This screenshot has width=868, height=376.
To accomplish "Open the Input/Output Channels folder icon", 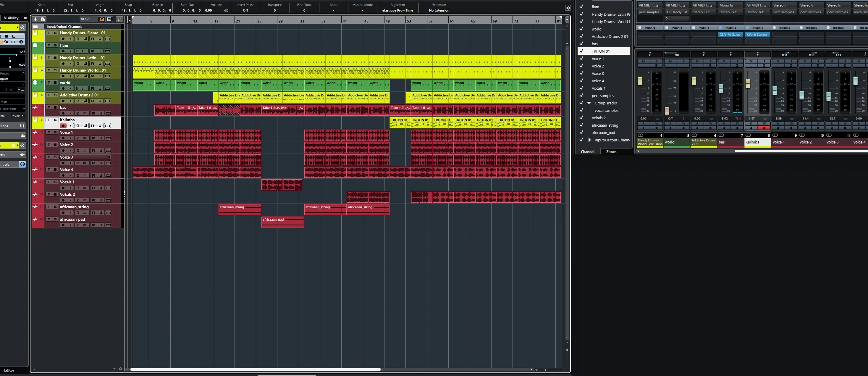I will tap(35, 26).
